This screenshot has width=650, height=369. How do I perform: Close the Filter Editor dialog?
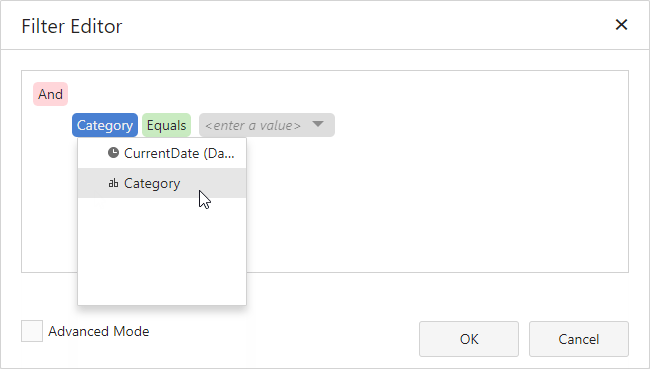click(621, 25)
